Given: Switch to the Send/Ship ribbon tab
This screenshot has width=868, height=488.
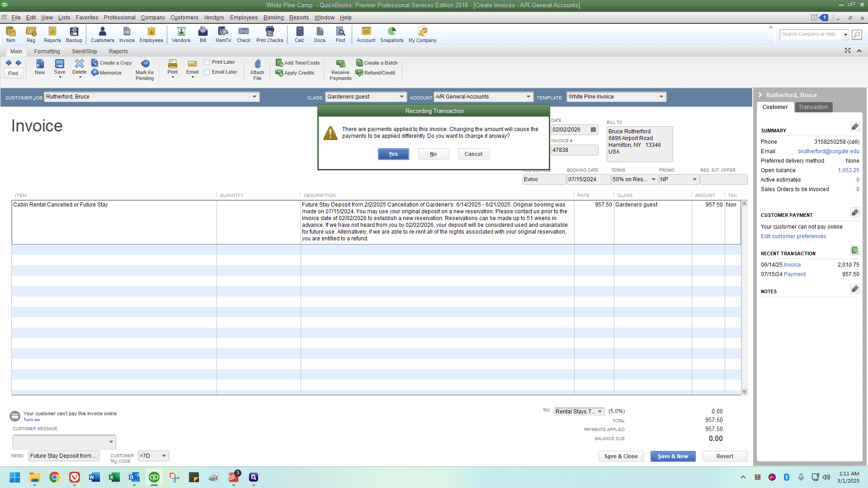Looking at the screenshot, I should [85, 52].
